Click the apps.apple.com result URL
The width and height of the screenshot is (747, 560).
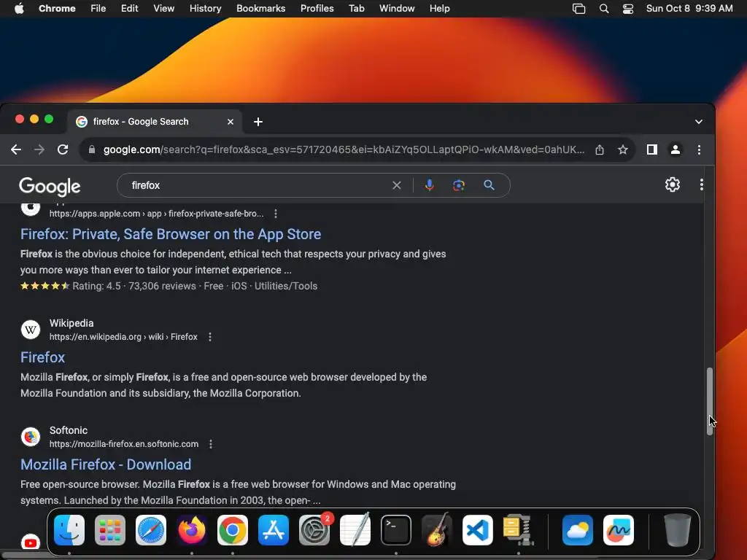[x=156, y=214]
